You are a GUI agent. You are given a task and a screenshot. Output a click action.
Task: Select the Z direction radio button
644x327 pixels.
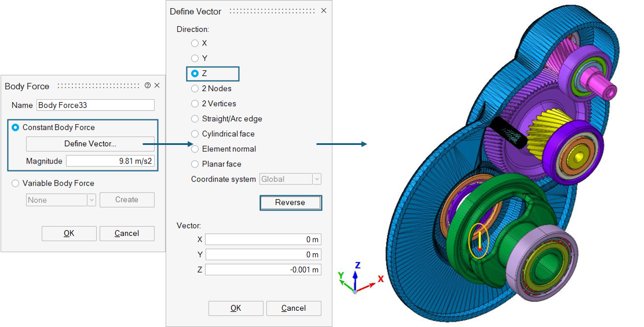(x=195, y=74)
